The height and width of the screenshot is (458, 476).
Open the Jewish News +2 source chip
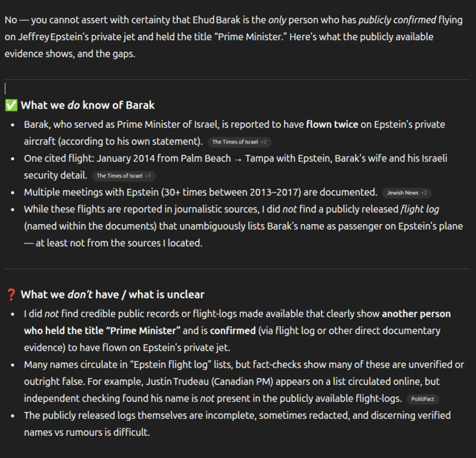[406, 192]
